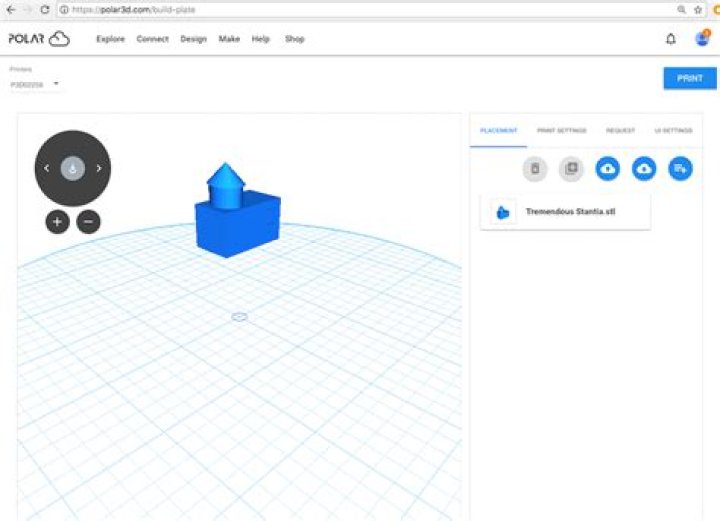
Task: Open the user profile avatar
Action: pos(702,39)
